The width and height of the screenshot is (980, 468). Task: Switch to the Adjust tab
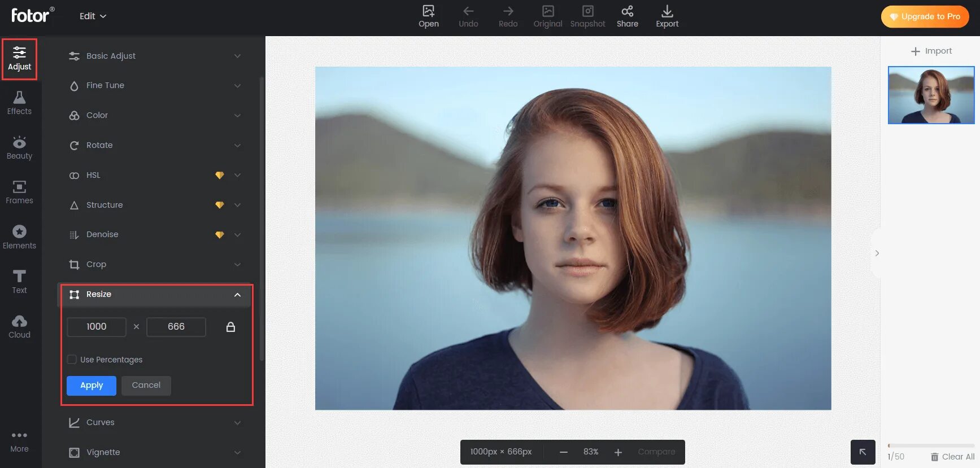click(x=19, y=59)
